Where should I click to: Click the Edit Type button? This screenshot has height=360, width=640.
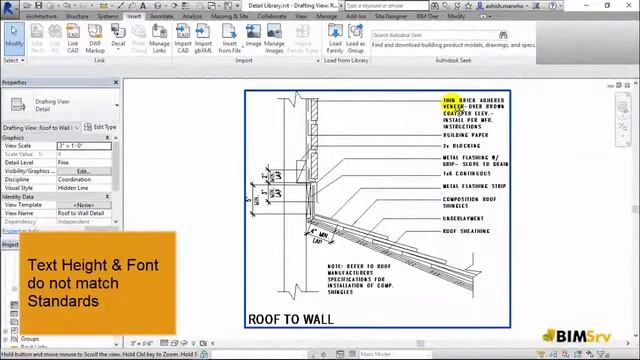pos(100,127)
